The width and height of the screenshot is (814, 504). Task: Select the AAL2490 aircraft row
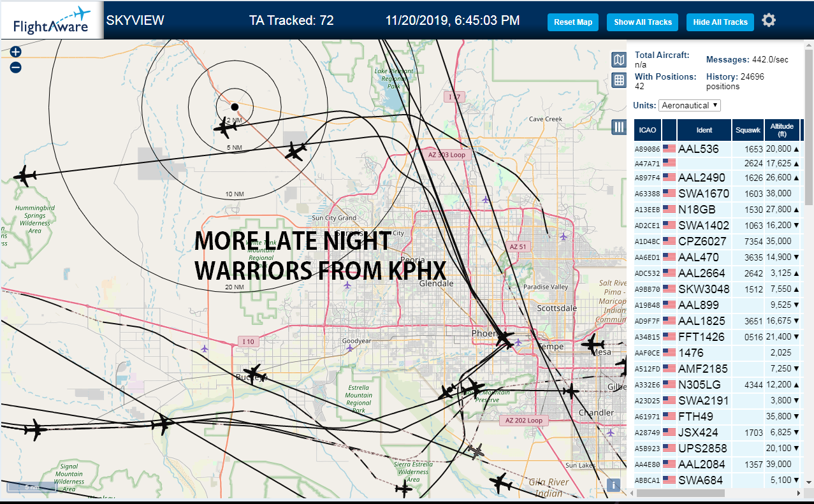coord(718,178)
